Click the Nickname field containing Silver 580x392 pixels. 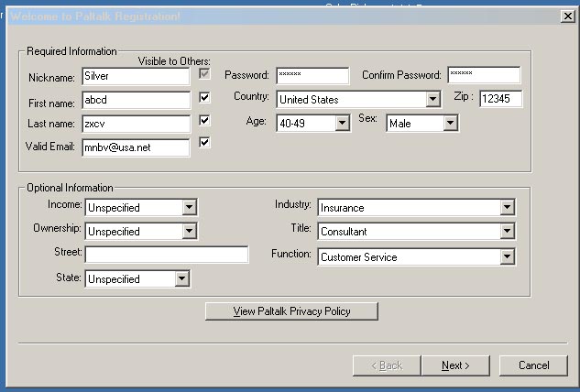click(136, 76)
